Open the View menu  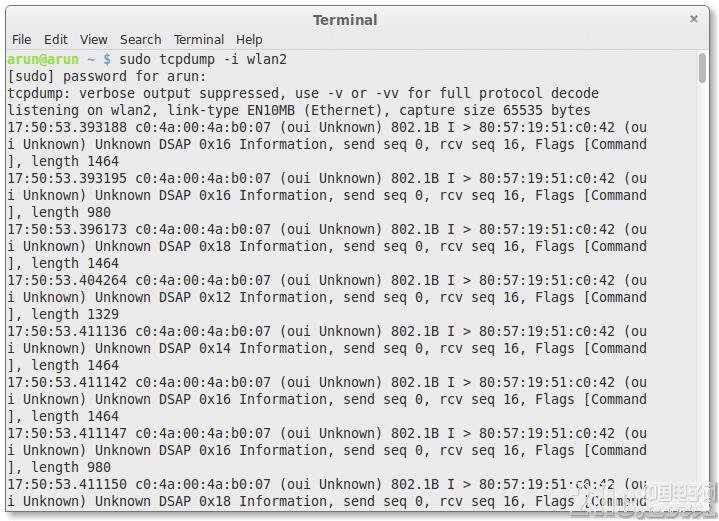click(94, 40)
